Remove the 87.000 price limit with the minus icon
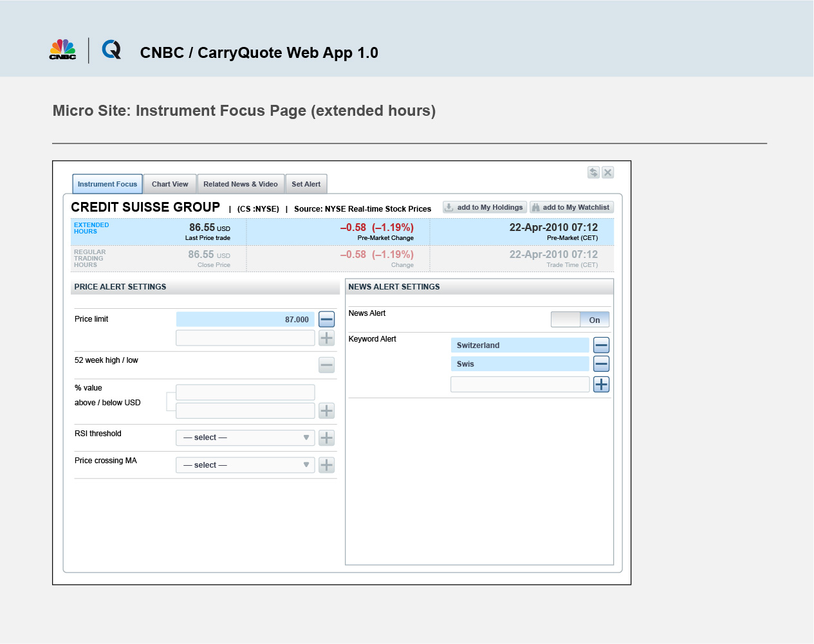This screenshot has width=814, height=644. tap(326, 319)
